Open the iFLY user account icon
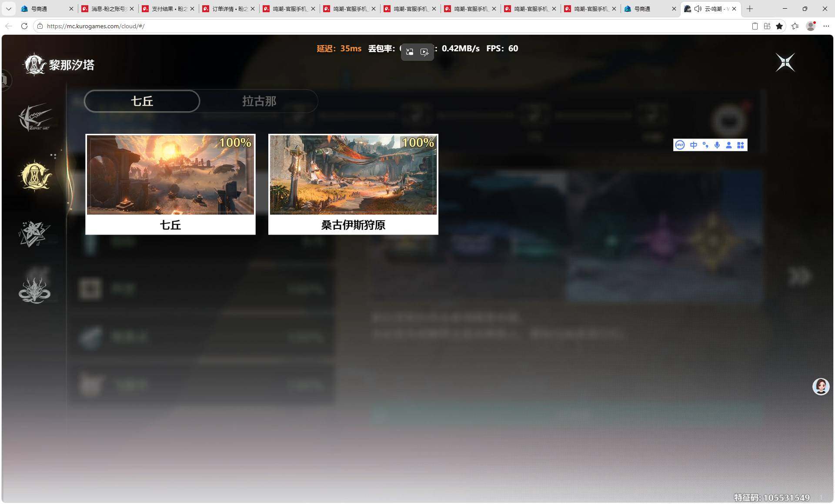Image resolution: width=835 pixels, height=504 pixels. point(729,145)
